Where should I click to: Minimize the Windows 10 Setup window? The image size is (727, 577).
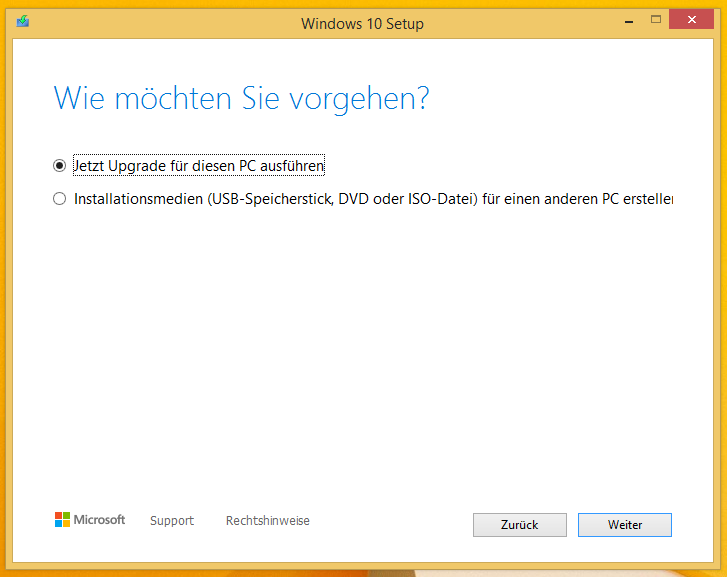(629, 20)
